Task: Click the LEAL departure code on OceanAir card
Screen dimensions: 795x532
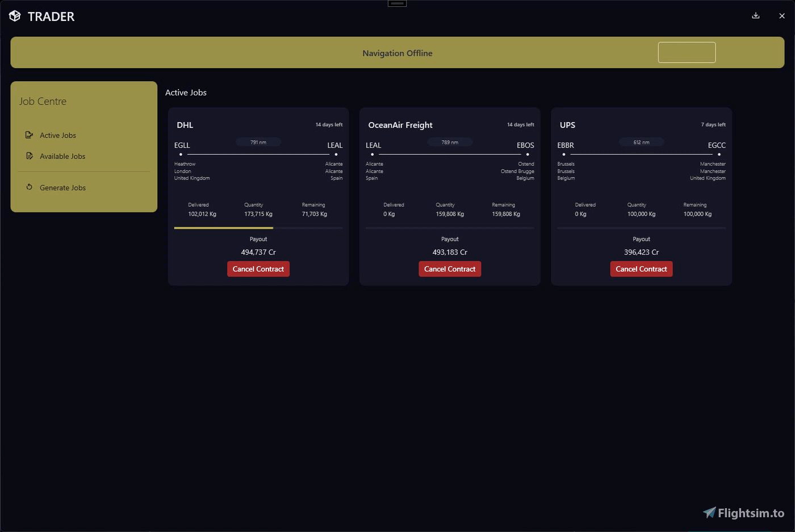Action: 373,145
